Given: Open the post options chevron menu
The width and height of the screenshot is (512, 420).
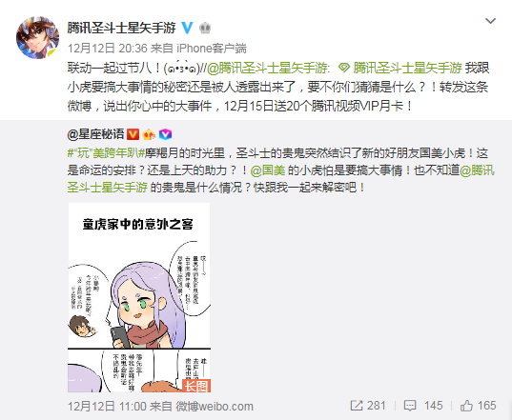Looking at the screenshot, I should click(x=490, y=21).
